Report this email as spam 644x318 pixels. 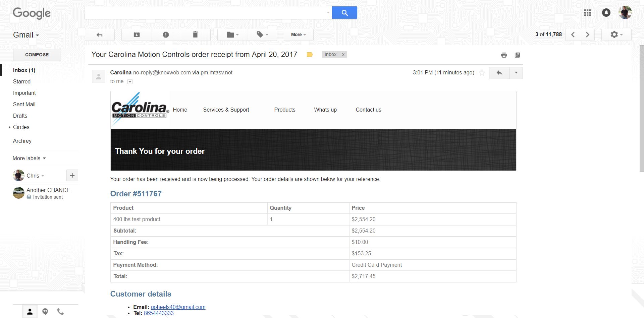[166, 35]
